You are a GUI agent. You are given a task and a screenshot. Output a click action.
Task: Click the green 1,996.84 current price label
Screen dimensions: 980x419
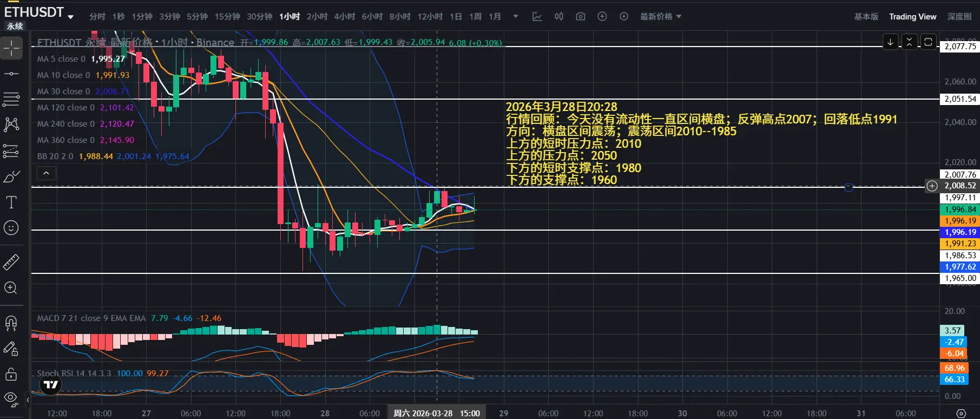960,209
